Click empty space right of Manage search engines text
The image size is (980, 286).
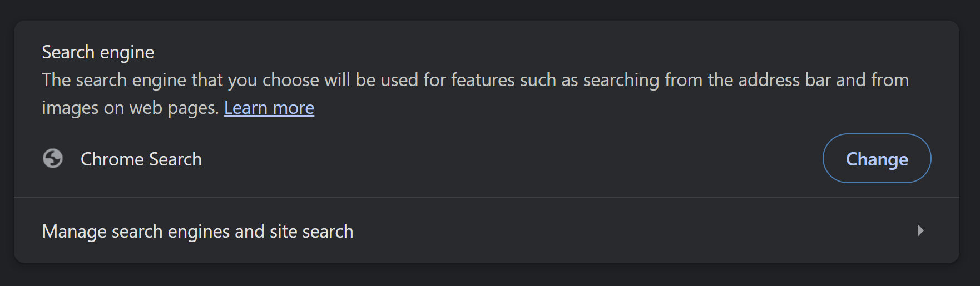coord(612,231)
